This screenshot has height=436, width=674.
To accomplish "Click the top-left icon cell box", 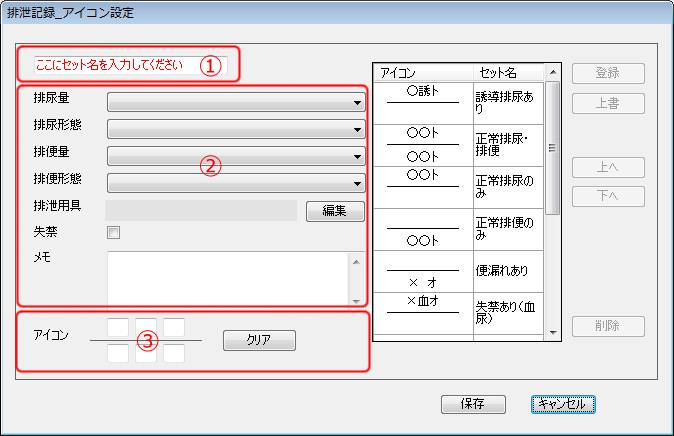I will (x=117, y=327).
